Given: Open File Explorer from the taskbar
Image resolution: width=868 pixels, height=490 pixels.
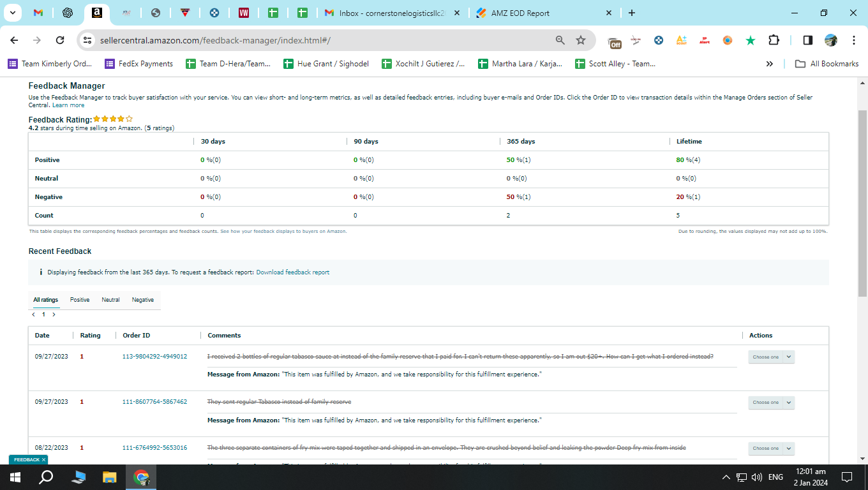Looking at the screenshot, I should click(110, 477).
